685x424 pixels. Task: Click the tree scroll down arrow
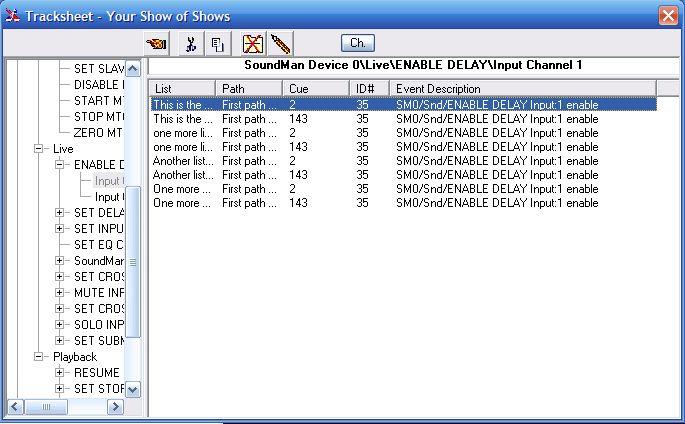[x=133, y=389]
